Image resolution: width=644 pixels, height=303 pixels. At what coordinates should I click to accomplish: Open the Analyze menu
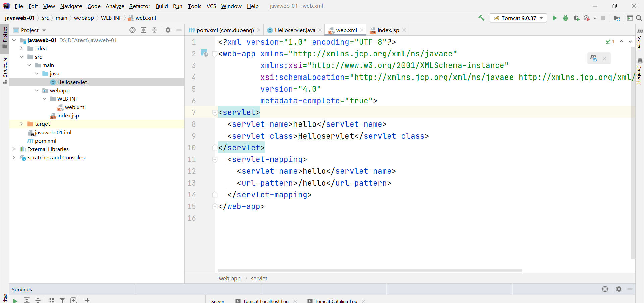click(115, 6)
